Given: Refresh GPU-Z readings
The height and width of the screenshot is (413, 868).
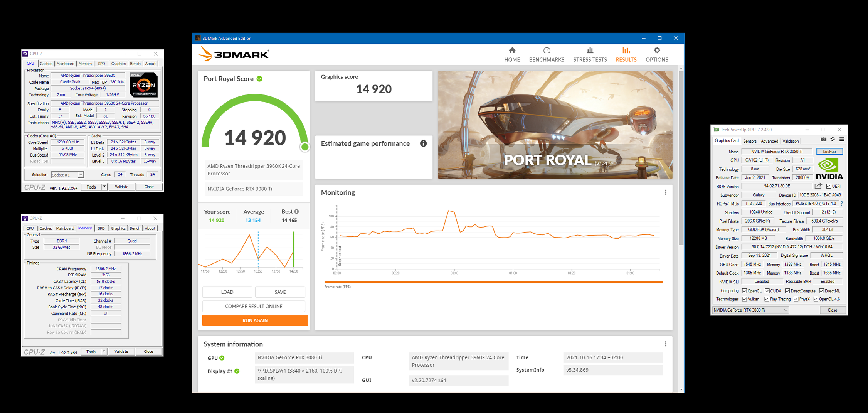Looking at the screenshot, I should [x=833, y=139].
